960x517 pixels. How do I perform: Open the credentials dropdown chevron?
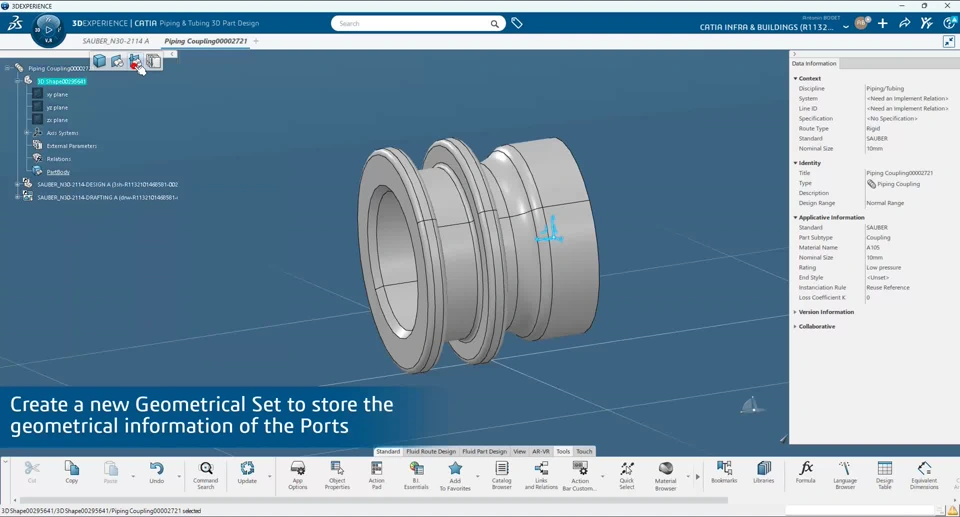point(846,27)
